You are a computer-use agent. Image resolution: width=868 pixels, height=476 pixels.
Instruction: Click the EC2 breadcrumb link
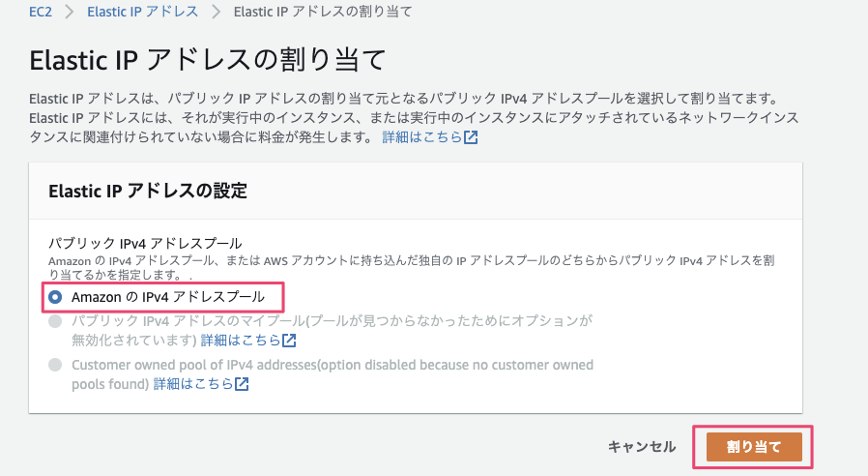(42, 13)
